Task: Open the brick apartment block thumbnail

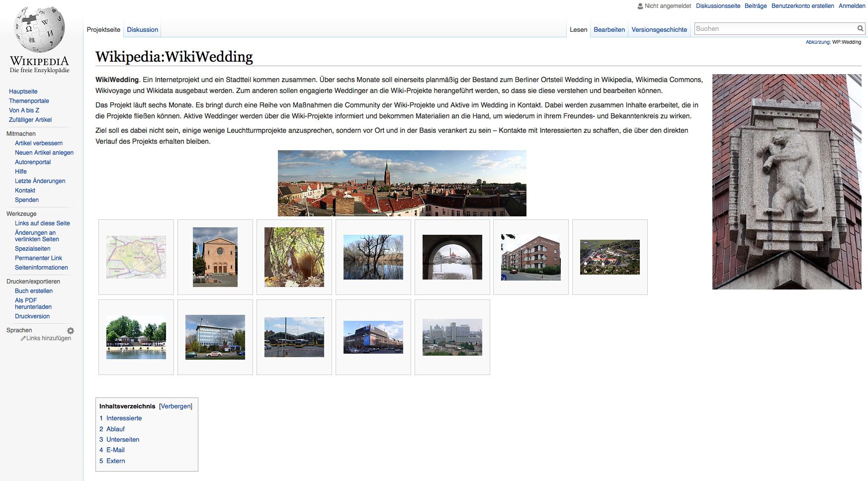Action: tap(531, 257)
